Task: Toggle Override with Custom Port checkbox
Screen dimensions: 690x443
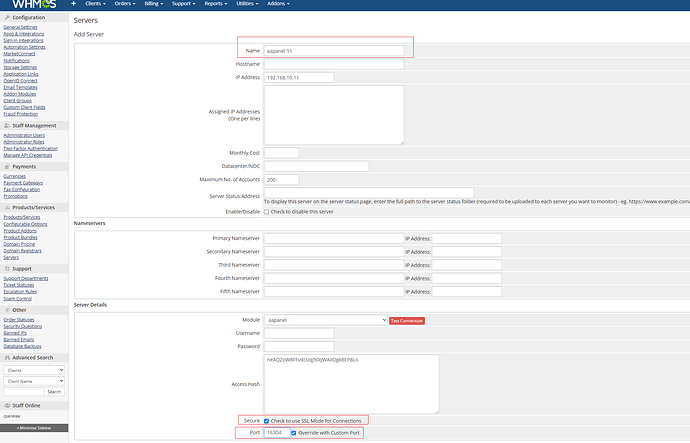Action: tap(293, 433)
